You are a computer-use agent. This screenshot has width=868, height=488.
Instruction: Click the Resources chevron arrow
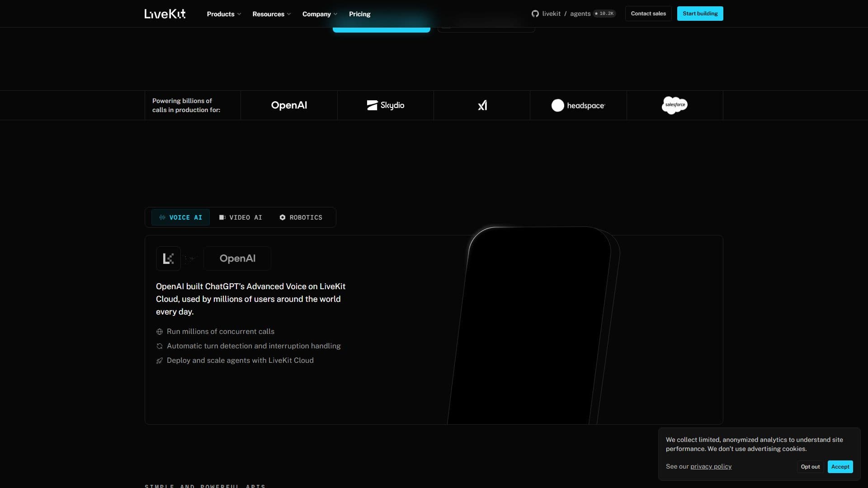coord(289,14)
